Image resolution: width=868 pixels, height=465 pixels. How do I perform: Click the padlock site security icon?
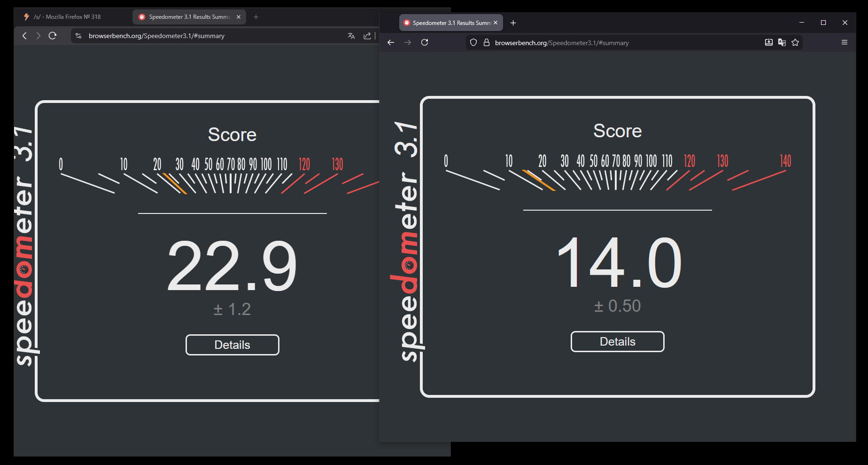pos(487,43)
